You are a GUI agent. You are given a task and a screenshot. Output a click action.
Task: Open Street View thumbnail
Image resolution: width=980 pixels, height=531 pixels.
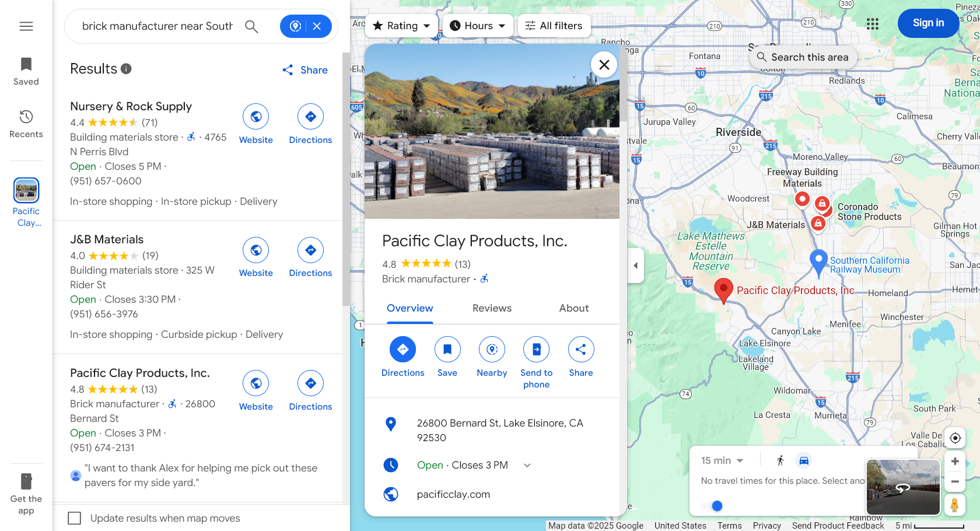(903, 487)
